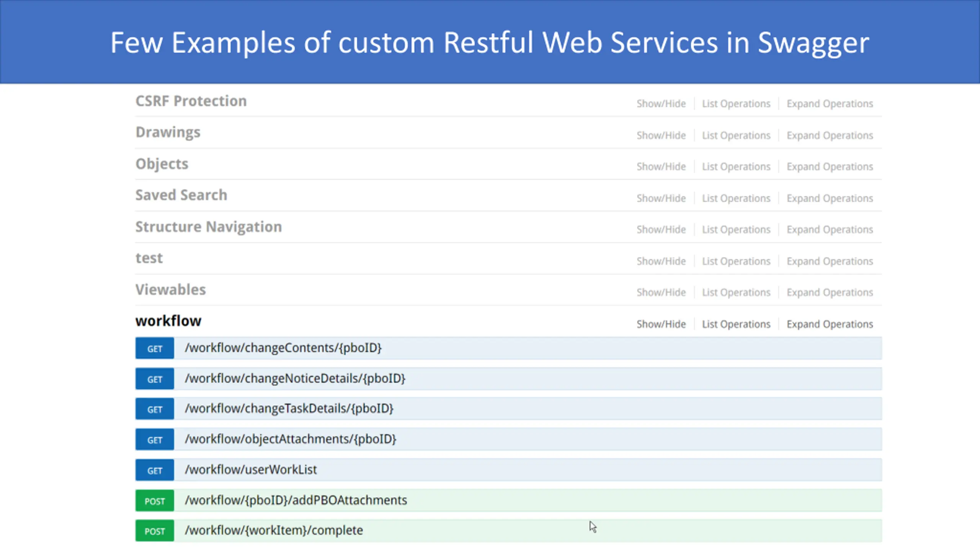980x551 pixels.
Task: Click GET badge for changeContents endpoint
Action: tap(155, 348)
